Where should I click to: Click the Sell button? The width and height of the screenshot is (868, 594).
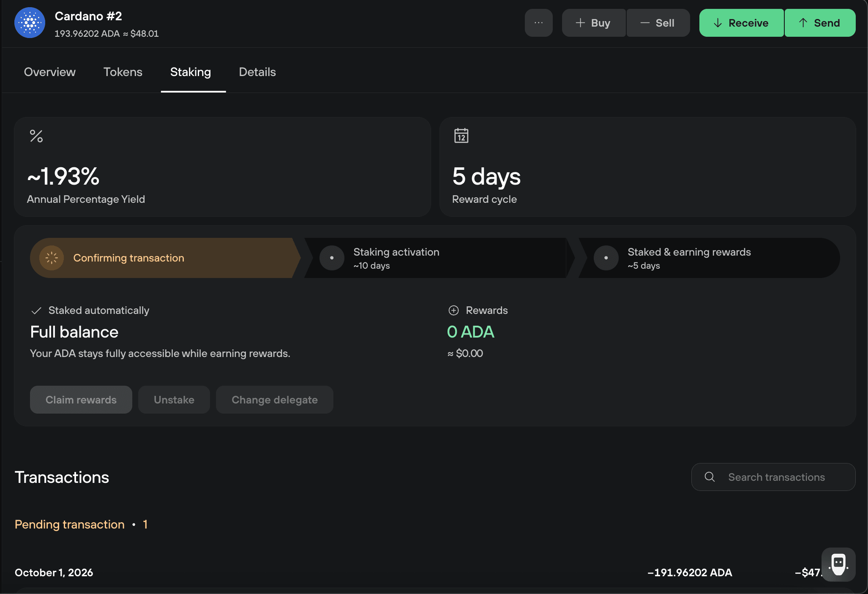click(x=658, y=23)
